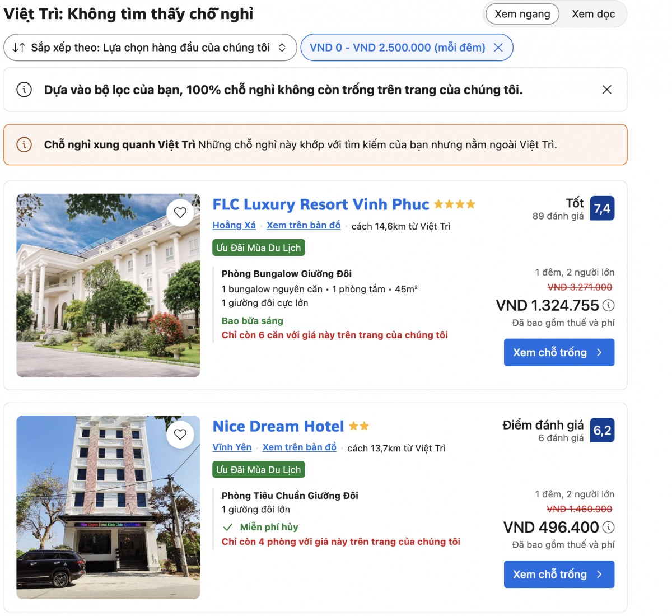Click the info icon next to VND 496.400

click(x=609, y=527)
